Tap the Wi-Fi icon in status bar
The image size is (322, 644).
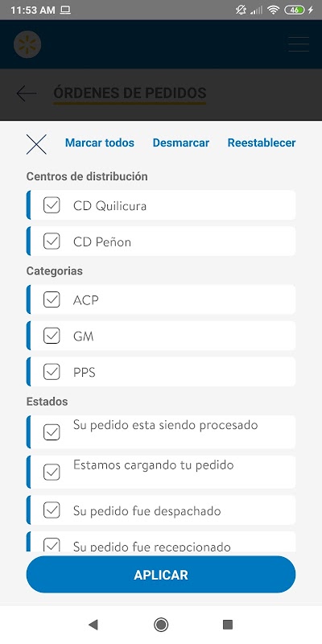point(273,10)
